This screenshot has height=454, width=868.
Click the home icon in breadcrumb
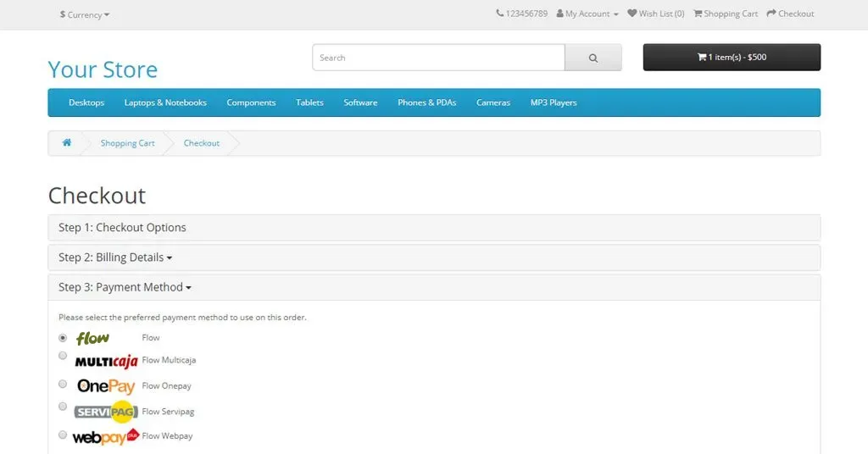point(66,142)
